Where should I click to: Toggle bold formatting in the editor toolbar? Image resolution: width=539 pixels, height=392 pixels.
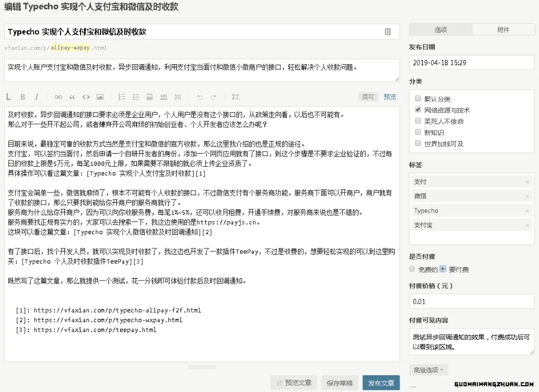(x=23, y=97)
